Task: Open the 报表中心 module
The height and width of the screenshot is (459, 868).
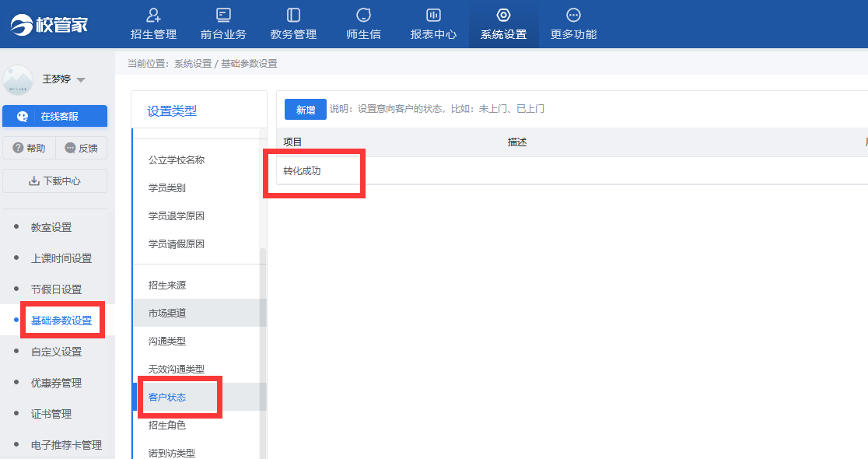Action: pos(433,24)
